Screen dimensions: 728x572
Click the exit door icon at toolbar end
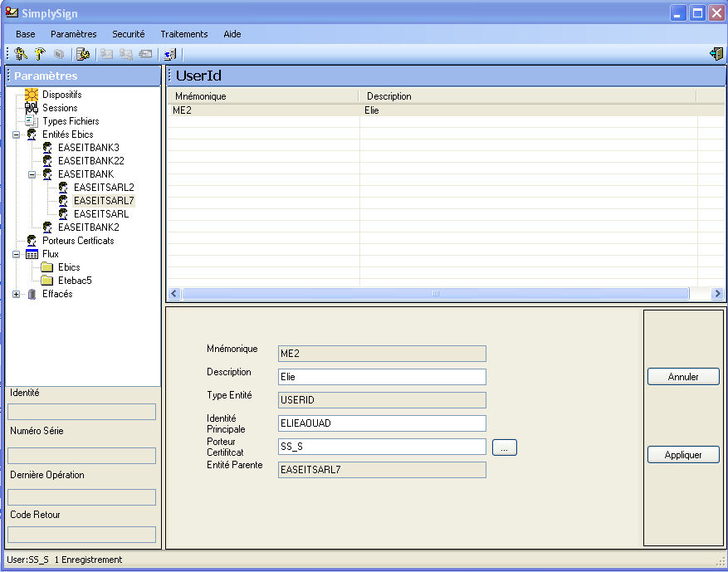716,54
